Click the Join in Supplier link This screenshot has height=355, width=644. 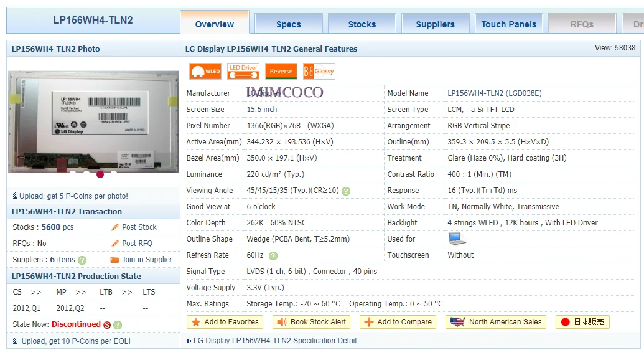click(147, 260)
